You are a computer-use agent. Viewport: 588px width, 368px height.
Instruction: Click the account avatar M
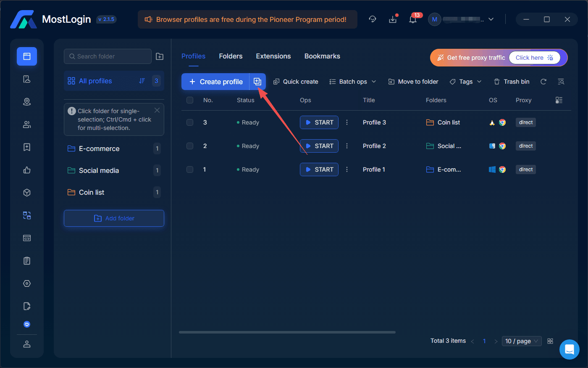click(x=435, y=19)
